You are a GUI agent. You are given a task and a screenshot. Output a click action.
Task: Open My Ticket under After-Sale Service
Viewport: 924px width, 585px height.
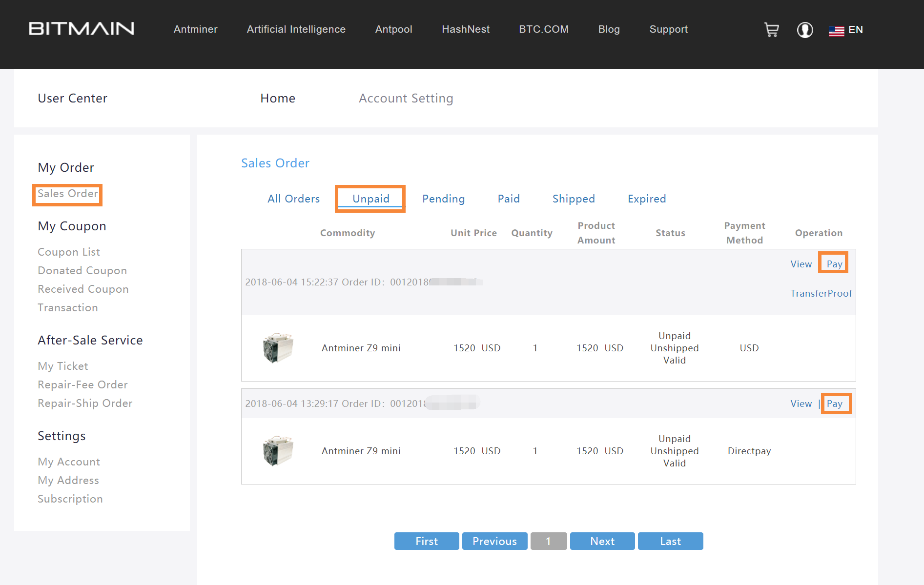[x=63, y=366]
